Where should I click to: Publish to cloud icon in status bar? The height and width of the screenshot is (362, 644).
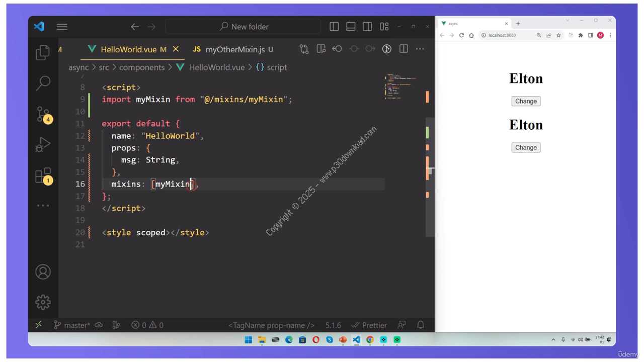pos(99,325)
